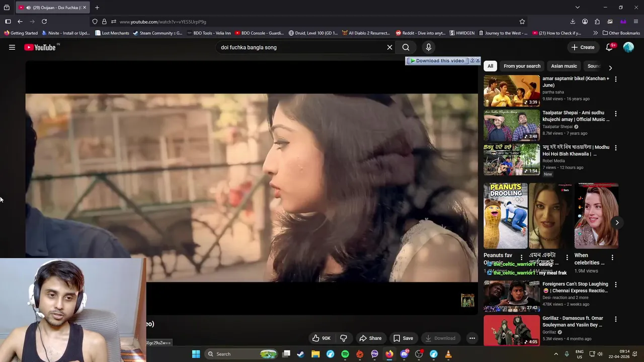Mute the playing tab via speaker icon
Screen dimensions: 644x362
28,8
